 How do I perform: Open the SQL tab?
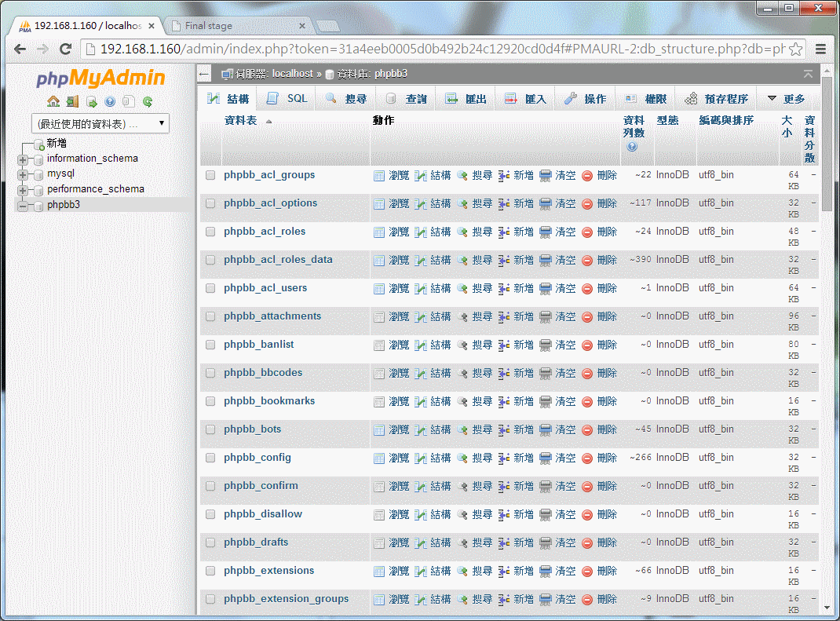[x=287, y=99]
